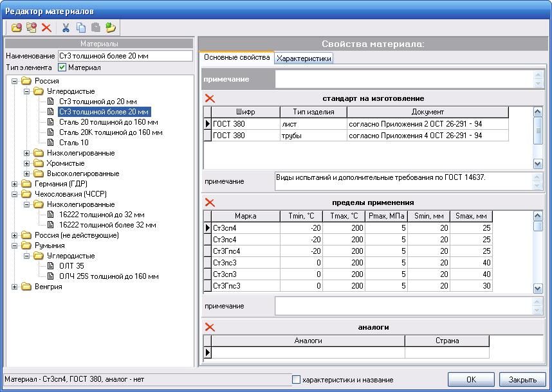
Task: Expand the 'Россия (не действующие)' node
Action: [x=14, y=235]
